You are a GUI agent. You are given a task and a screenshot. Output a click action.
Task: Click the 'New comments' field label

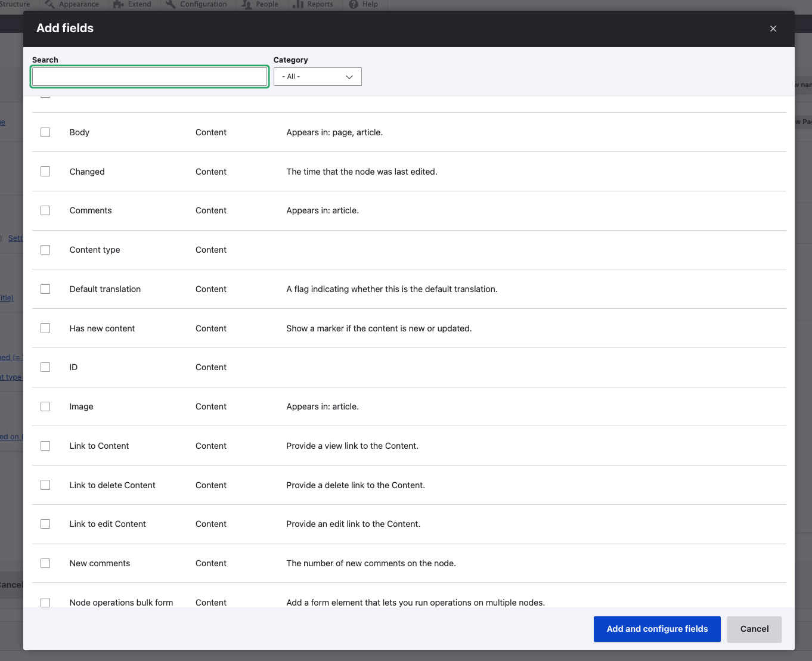[100, 563]
